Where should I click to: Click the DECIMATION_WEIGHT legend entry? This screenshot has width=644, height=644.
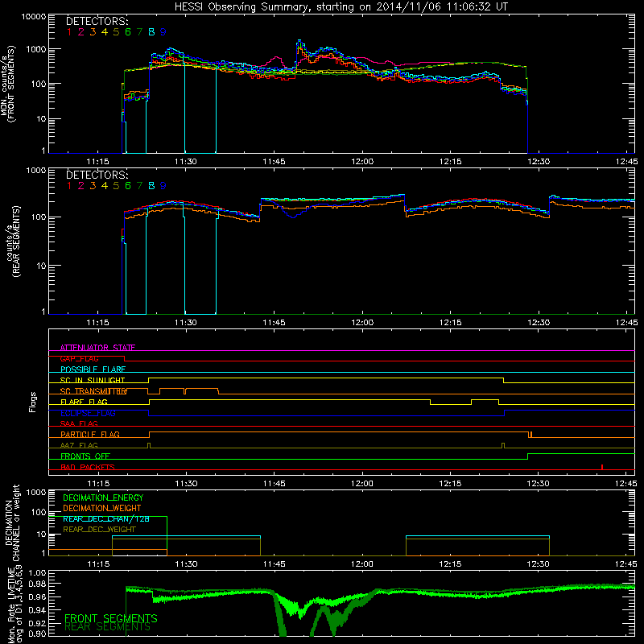[102, 508]
